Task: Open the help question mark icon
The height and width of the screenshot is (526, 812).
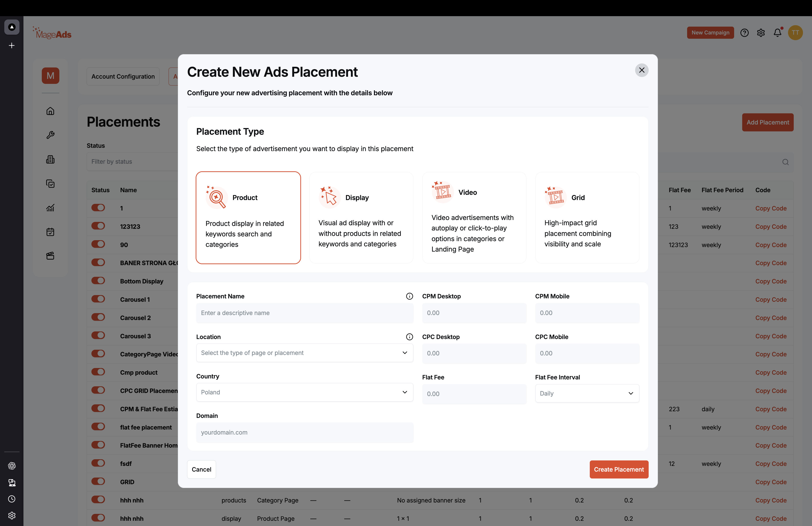Action: [x=744, y=33]
